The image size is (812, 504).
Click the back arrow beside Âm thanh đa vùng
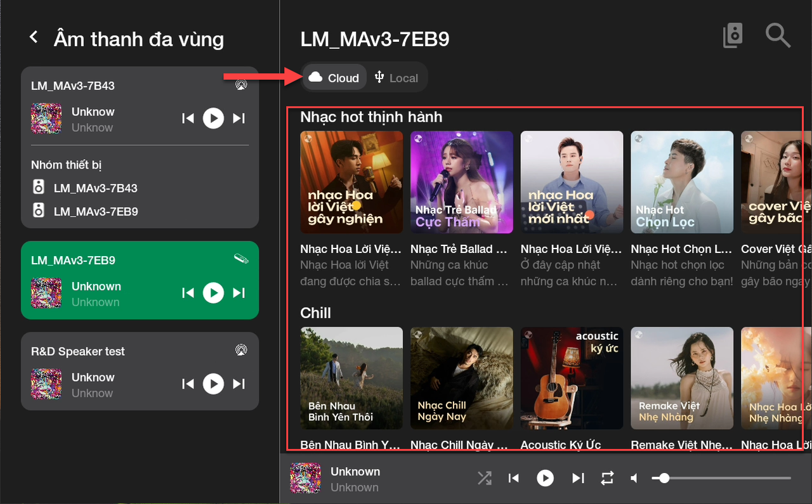coord(34,38)
